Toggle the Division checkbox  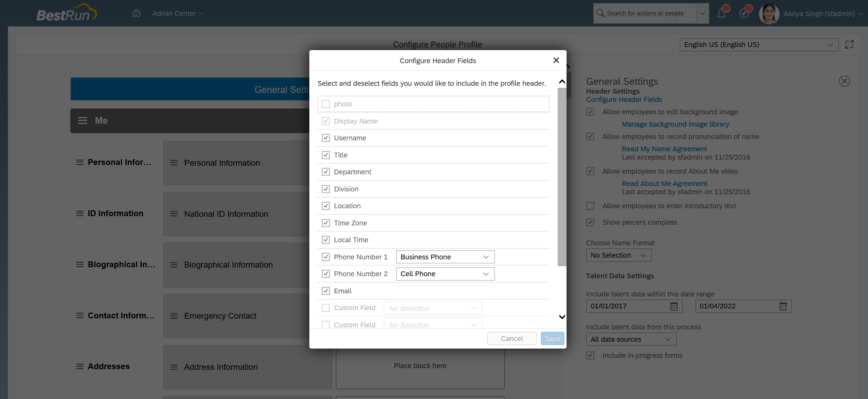click(x=326, y=189)
